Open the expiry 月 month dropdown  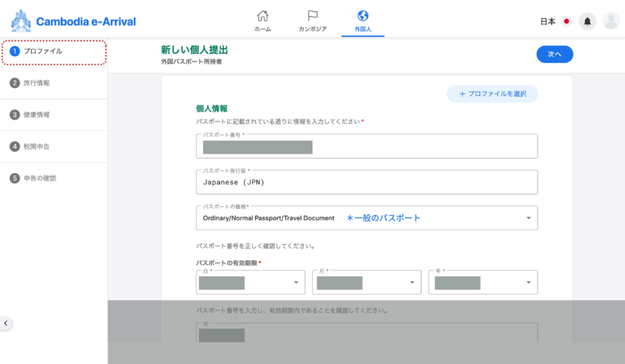(x=367, y=282)
